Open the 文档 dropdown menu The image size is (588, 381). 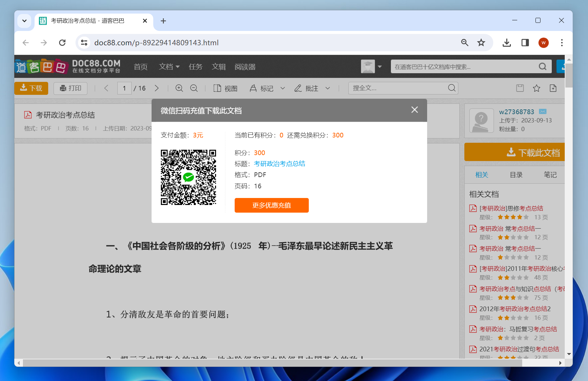click(x=169, y=67)
